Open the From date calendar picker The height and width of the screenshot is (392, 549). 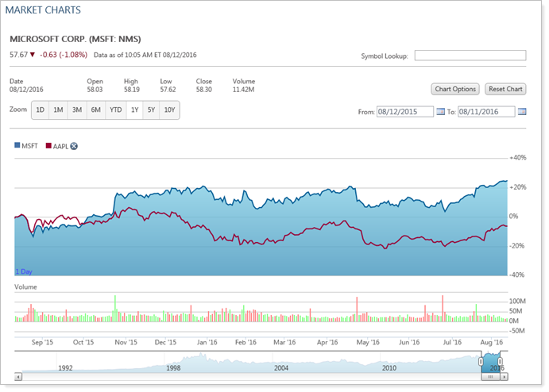click(440, 112)
